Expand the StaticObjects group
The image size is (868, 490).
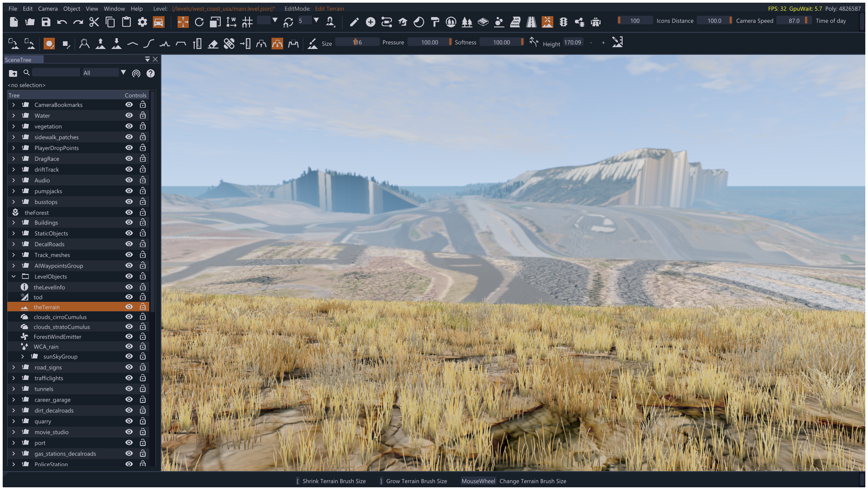pos(13,234)
